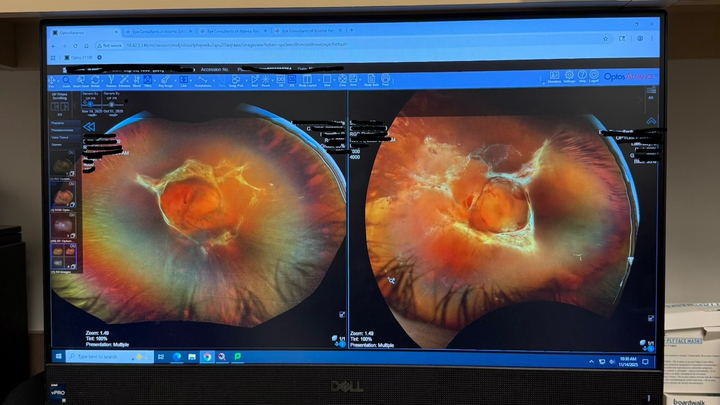Image resolution: width=720 pixels, height=405 pixels.
Task: Select the third thumbnail in the left panel
Action: (x=63, y=222)
